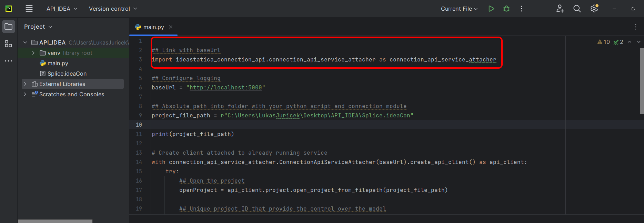Open Search Everywhere magnifier icon
This screenshot has width=644, height=223.
(577, 9)
